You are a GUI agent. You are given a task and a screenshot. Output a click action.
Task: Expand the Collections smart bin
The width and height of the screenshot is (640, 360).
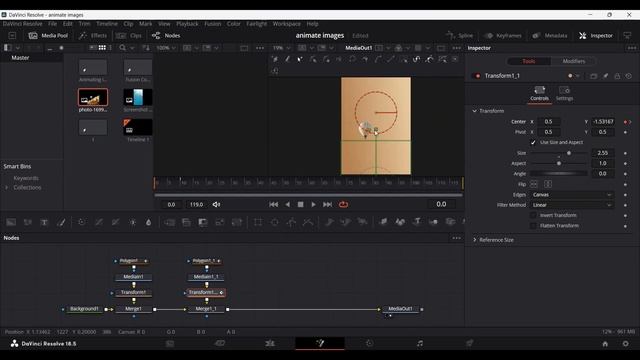(x=7, y=188)
